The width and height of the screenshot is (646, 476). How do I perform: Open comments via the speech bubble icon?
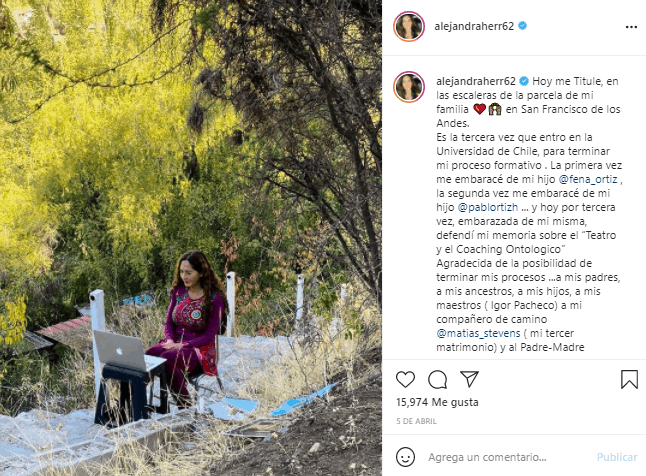click(x=437, y=380)
